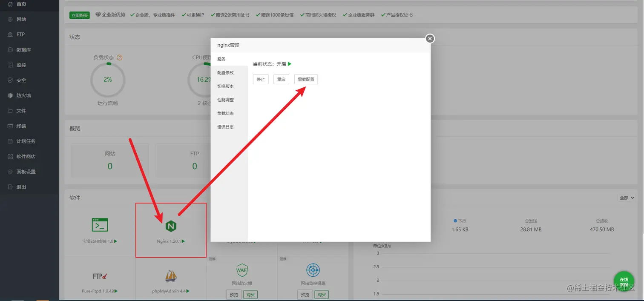Click the 企业版服务群 text
The height and width of the screenshot is (301, 644).
pyautogui.click(x=361, y=15)
